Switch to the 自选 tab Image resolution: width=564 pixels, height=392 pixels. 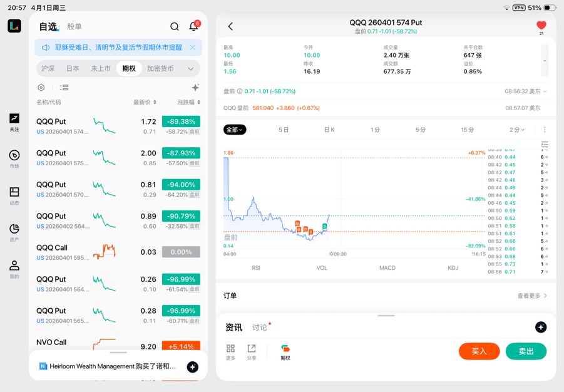48,27
